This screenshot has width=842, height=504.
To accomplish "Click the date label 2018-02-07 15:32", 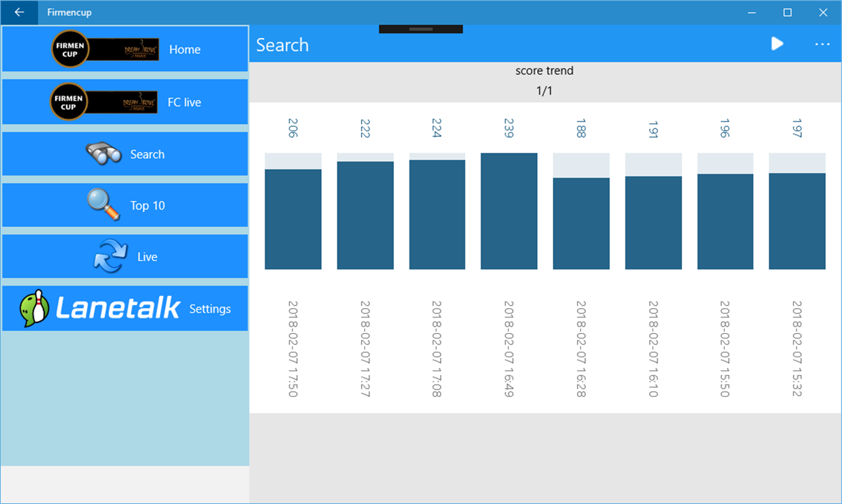I will [797, 348].
